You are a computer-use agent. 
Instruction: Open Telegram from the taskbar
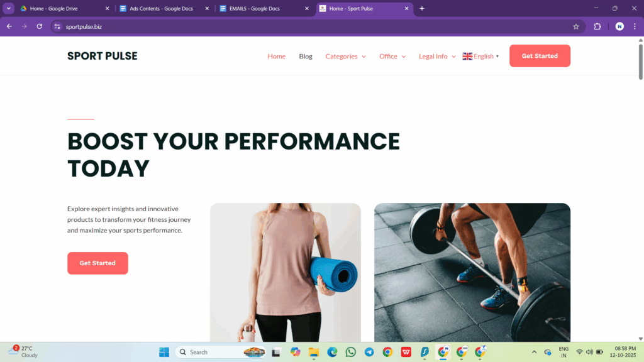369,352
